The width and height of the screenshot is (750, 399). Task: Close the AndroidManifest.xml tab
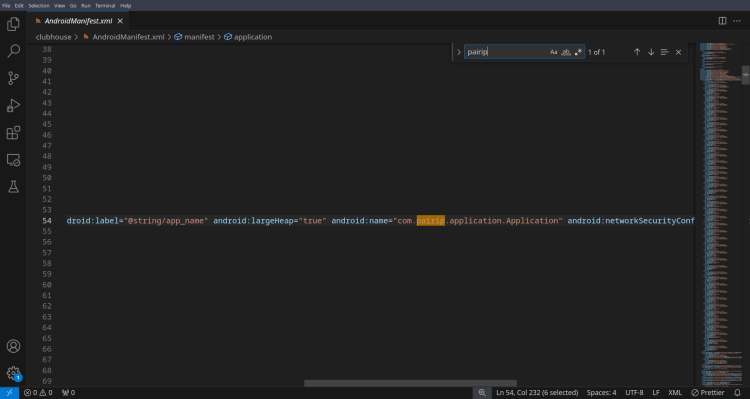coord(120,21)
